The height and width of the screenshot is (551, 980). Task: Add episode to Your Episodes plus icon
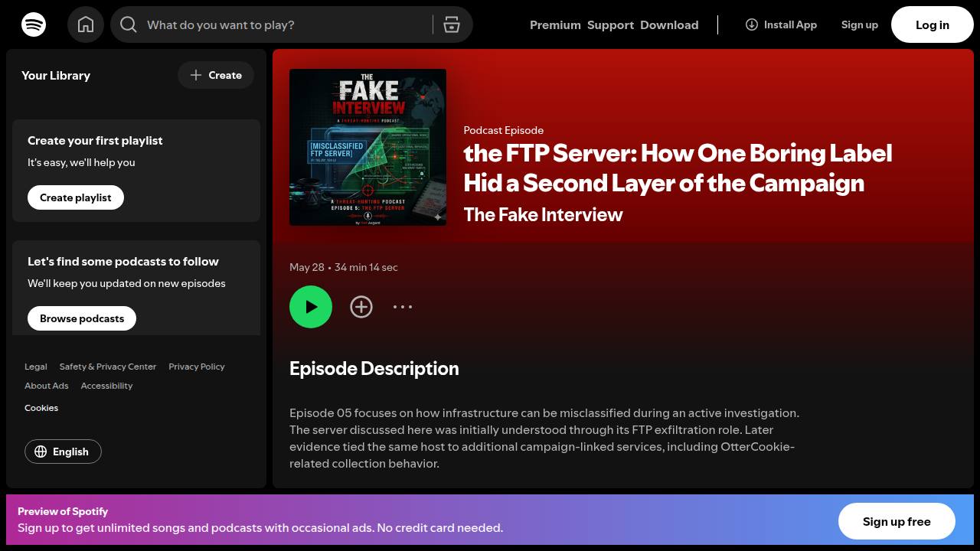point(361,307)
